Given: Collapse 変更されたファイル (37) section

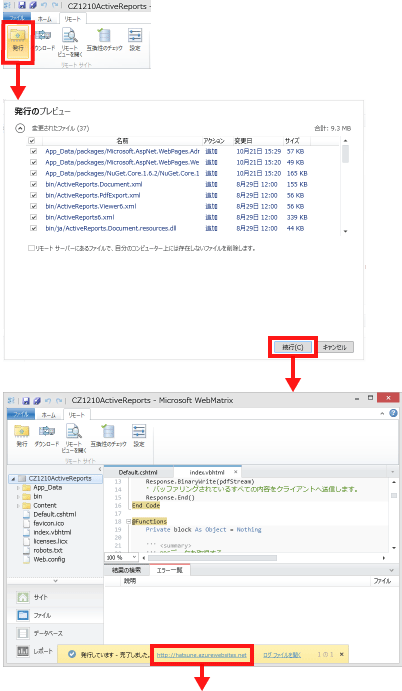Looking at the screenshot, I should 20,128.
